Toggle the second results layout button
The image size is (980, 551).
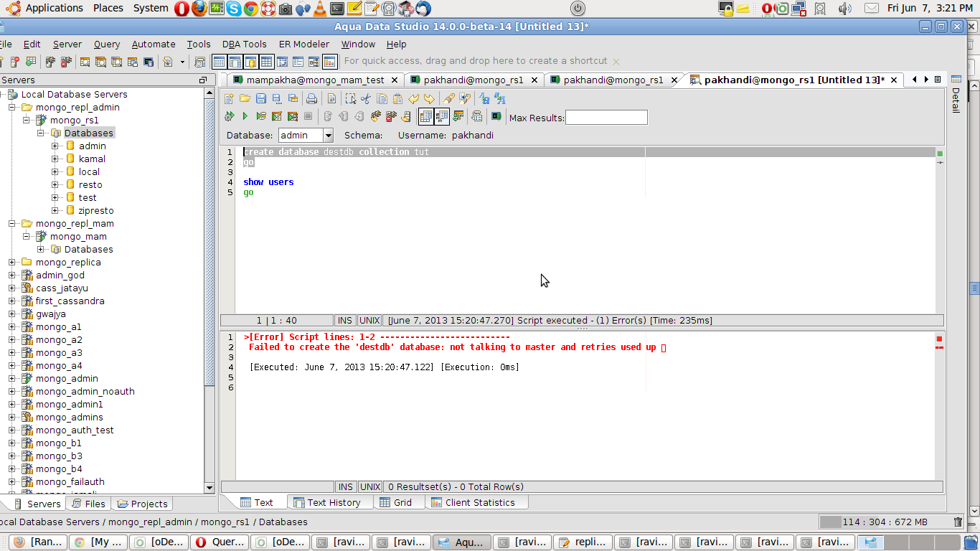[442, 116]
